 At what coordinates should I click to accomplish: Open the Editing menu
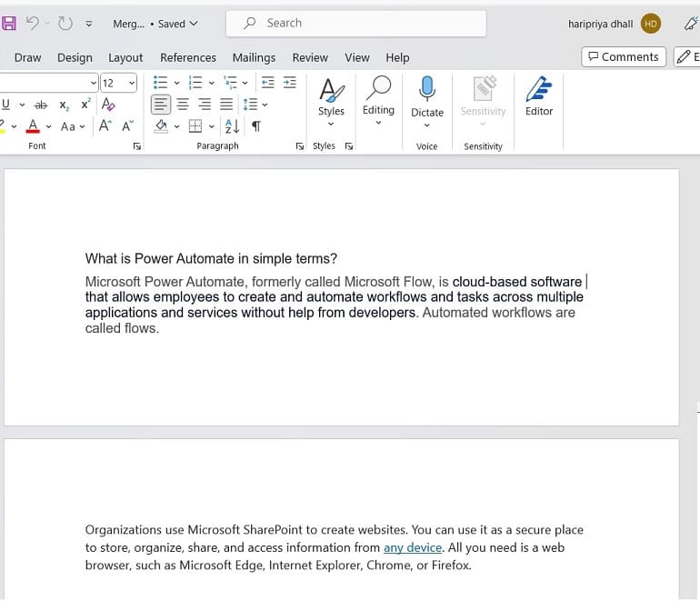point(378,101)
